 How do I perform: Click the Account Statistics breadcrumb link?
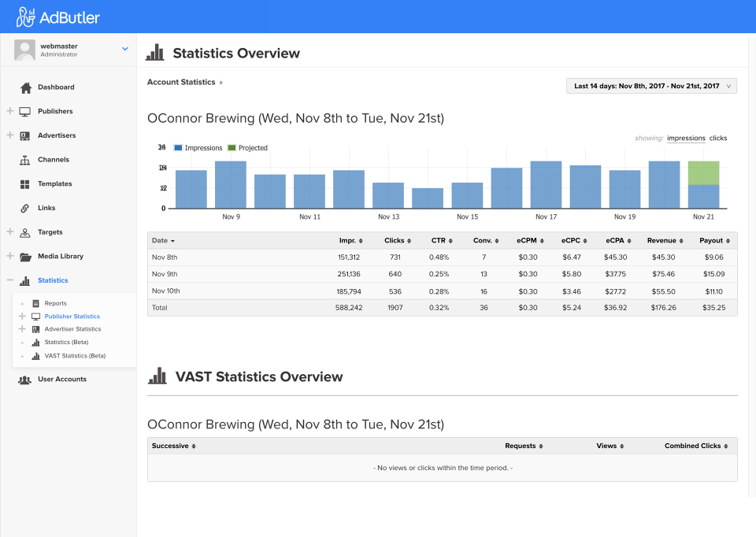point(181,82)
